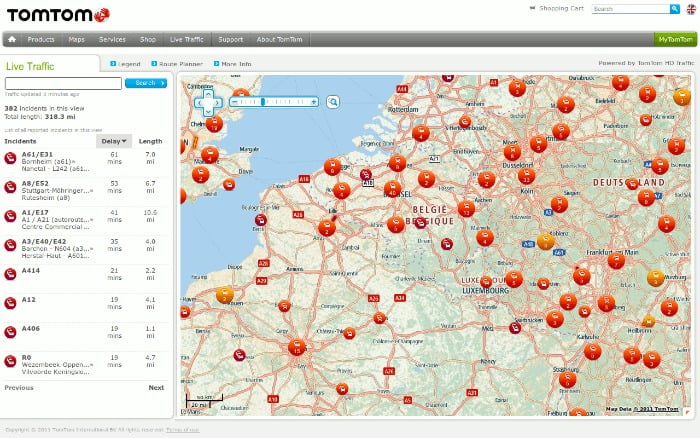
Task: Pan the map up with arrow control
Action: click(x=208, y=94)
